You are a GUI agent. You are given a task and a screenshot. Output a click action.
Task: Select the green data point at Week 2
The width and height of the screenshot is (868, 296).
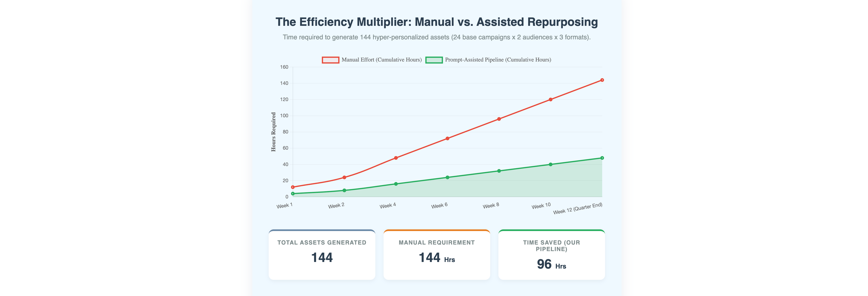click(344, 190)
